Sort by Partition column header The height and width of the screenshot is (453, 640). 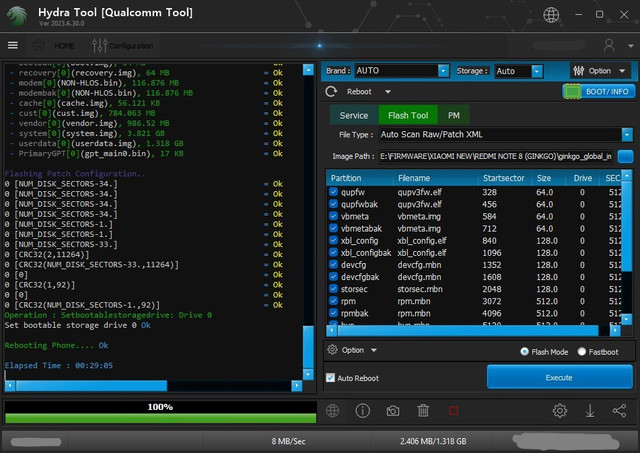(x=360, y=178)
